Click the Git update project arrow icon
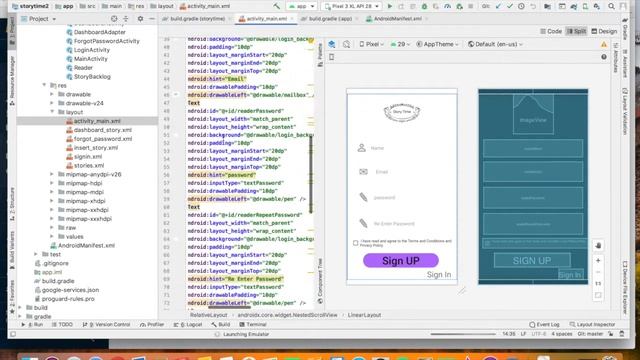Screen dimensions: 640x360 [498, 6]
